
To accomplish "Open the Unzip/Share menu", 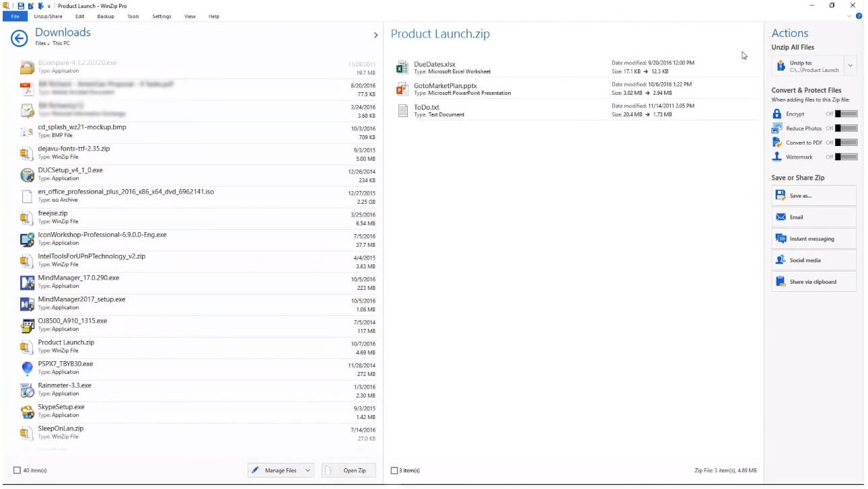I will point(46,16).
